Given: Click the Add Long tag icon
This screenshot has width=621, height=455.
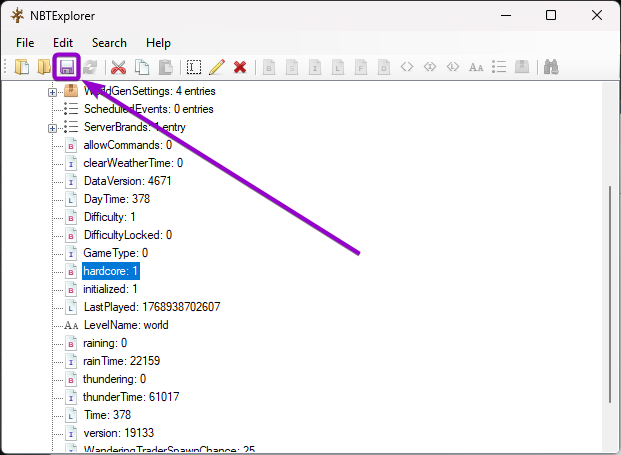Looking at the screenshot, I should click(x=338, y=67).
